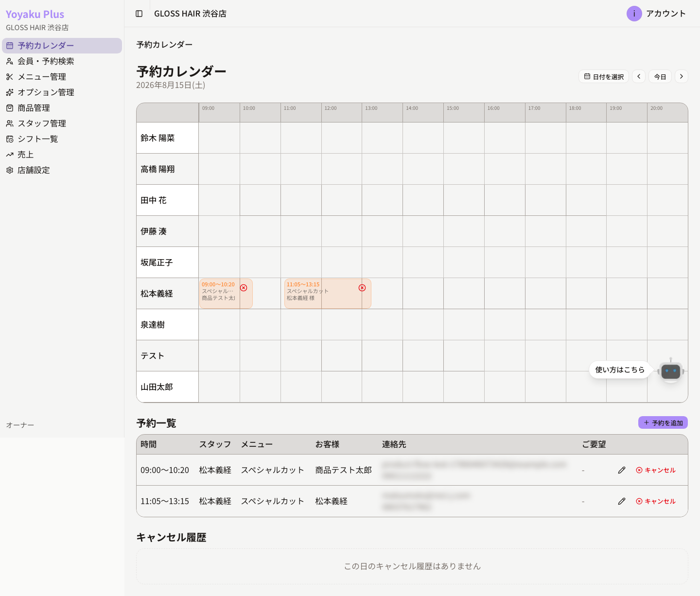This screenshot has width=700, height=596.
Task: Open the chatbot robot helper
Action: [671, 371]
